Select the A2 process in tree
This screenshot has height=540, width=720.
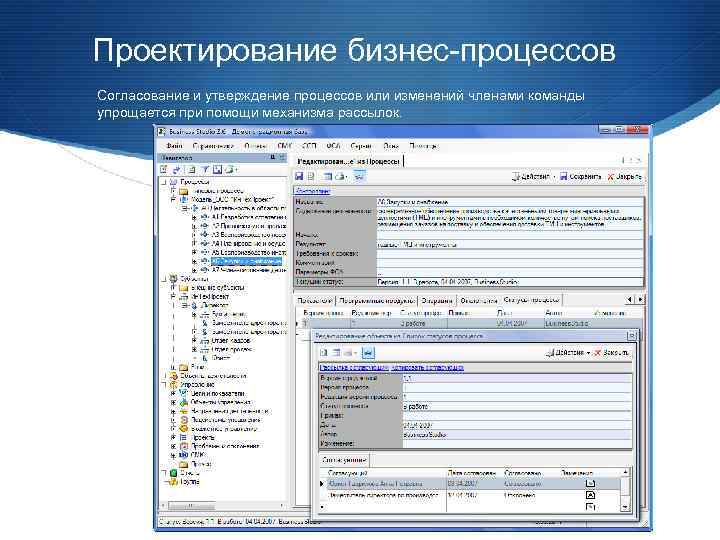(249, 226)
